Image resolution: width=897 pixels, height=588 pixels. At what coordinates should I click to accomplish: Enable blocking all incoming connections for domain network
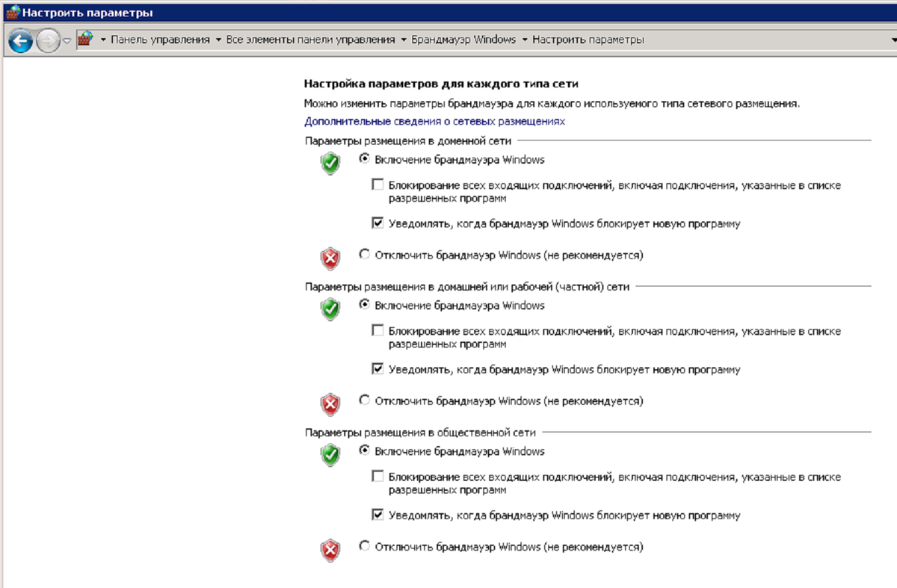pyautogui.click(x=378, y=182)
